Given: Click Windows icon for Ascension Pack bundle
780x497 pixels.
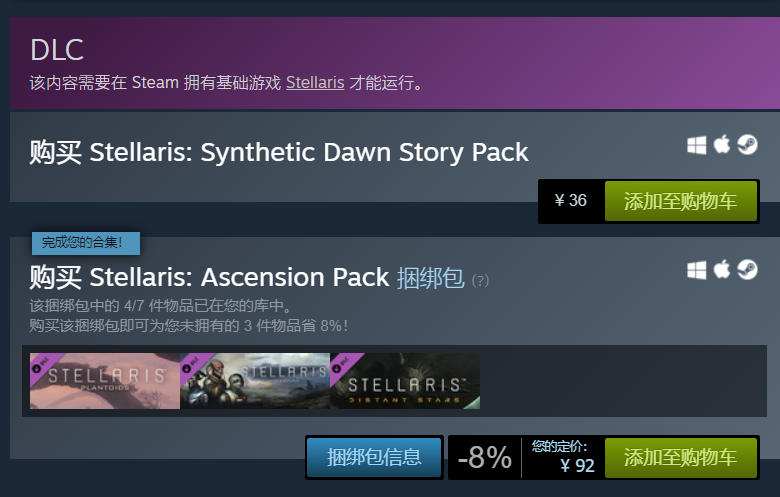Looking at the screenshot, I should click(x=696, y=270).
